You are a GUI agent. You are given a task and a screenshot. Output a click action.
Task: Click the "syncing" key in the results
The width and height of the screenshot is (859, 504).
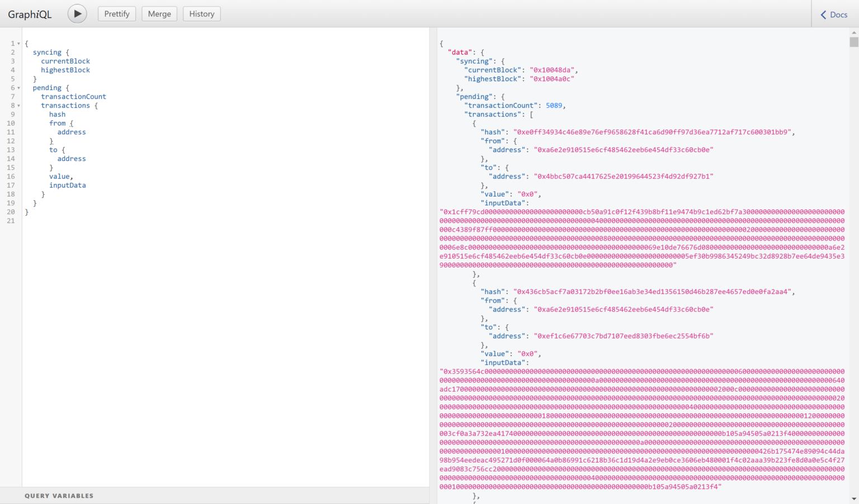pos(474,61)
